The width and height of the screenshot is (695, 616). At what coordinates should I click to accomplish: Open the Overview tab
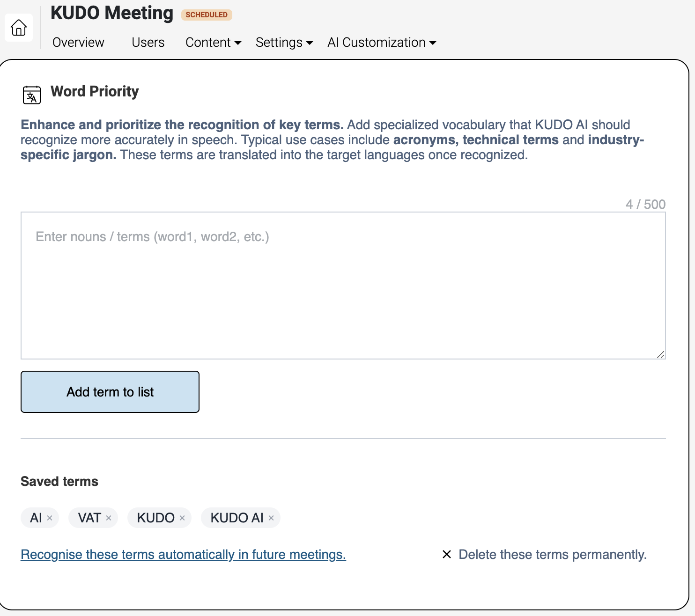click(78, 42)
